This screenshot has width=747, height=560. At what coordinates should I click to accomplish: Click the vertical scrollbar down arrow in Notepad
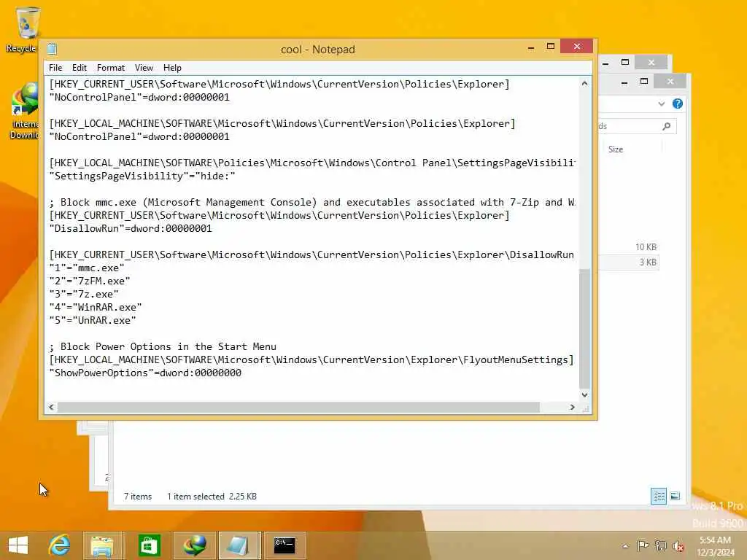[584, 394]
